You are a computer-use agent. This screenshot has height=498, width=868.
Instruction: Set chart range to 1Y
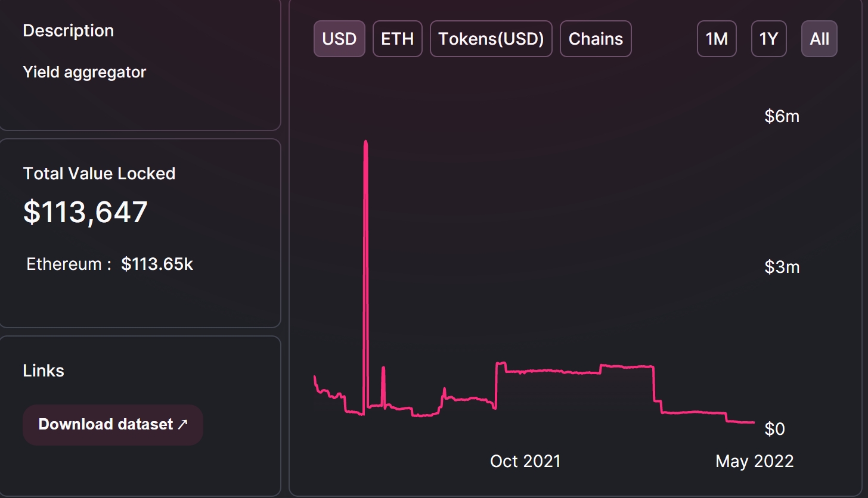pos(768,39)
